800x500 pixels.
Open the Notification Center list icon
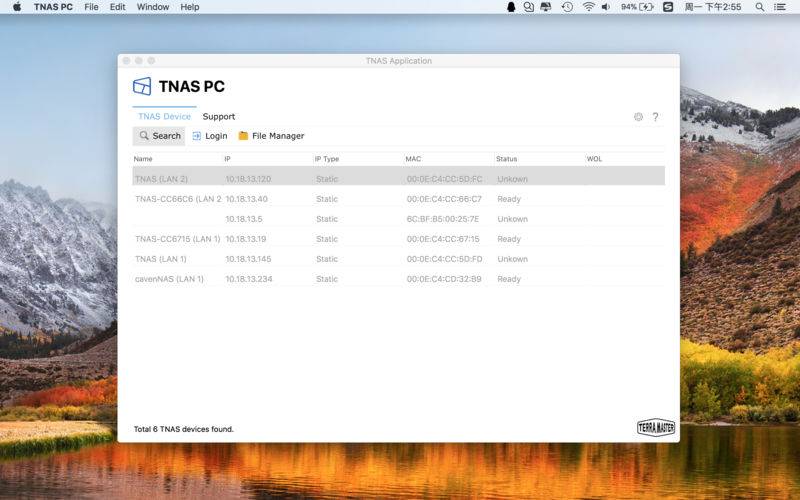[780, 7]
